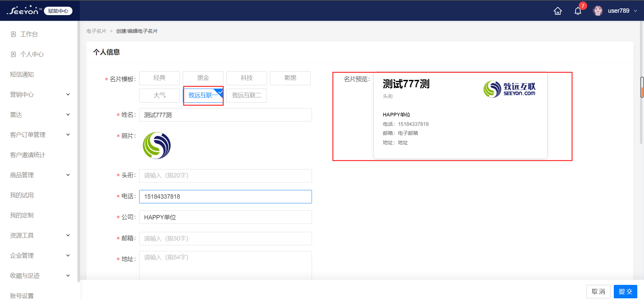Expand 企业管理 chevron

click(x=68, y=256)
